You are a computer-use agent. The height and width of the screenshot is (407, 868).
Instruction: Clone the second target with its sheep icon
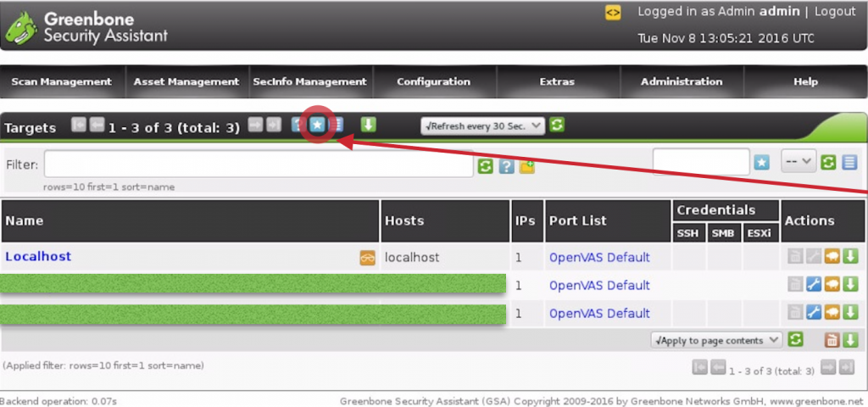click(832, 284)
